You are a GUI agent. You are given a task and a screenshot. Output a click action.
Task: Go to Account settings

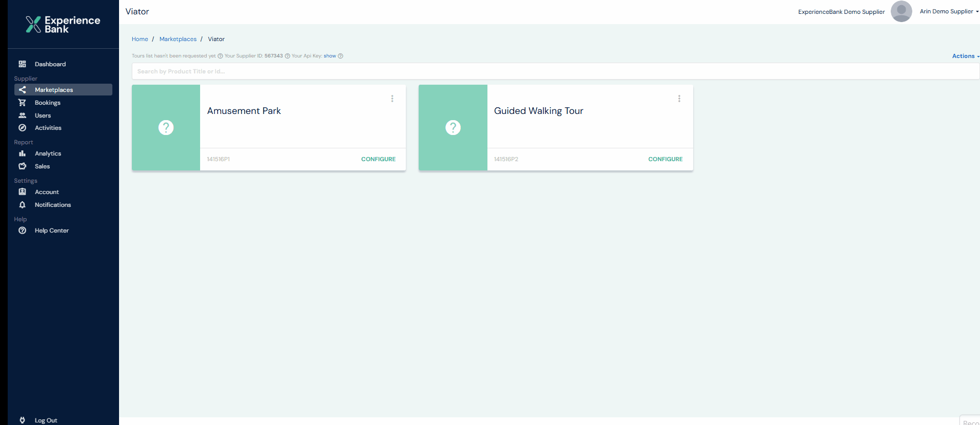pyautogui.click(x=47, y=192)
